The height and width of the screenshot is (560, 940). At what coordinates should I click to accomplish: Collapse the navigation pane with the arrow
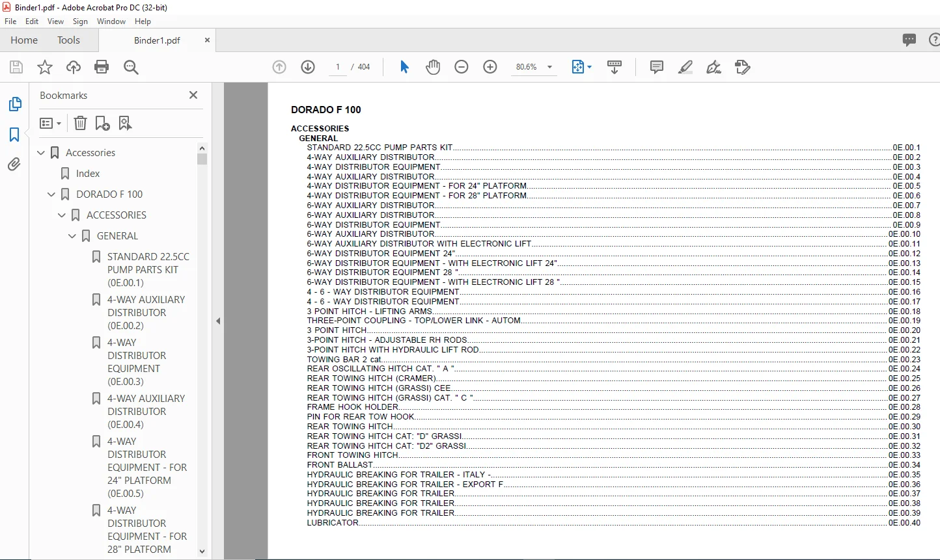pos(218,321)
